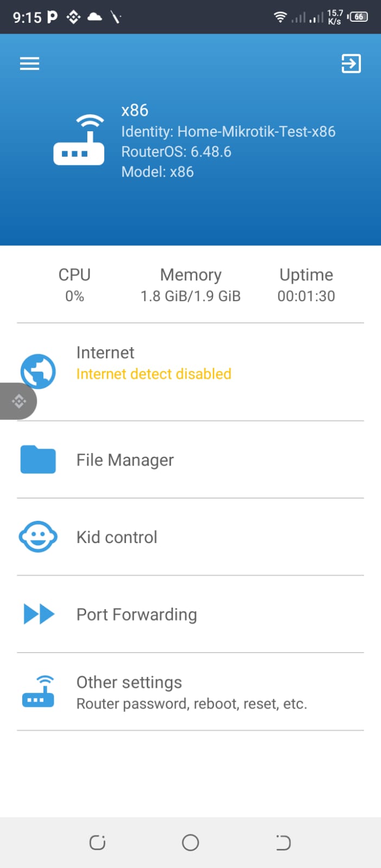The height and width of the screenshot is (868, 381).
Task: Tap the Kid control face icon
Action: [38, 537]
